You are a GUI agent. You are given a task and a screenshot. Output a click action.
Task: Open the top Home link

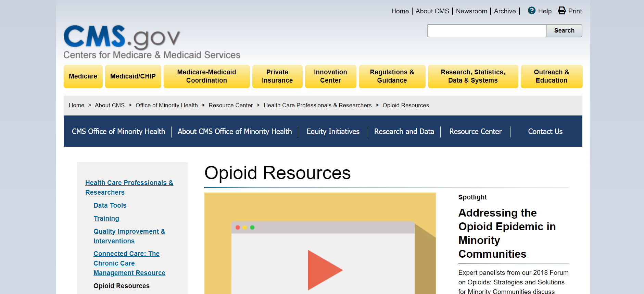pyautogui.click(x=400, y=11)
